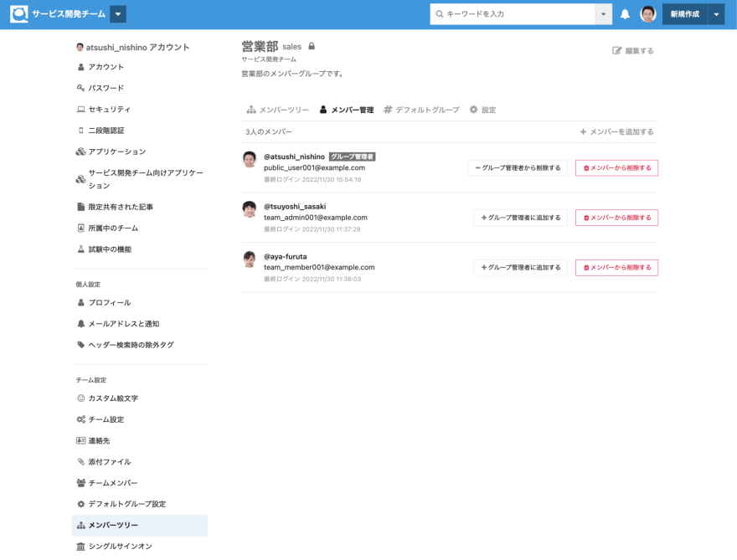Remove atsushi_nishino from group admins
737x560 pixels.
tap(518, 168)
